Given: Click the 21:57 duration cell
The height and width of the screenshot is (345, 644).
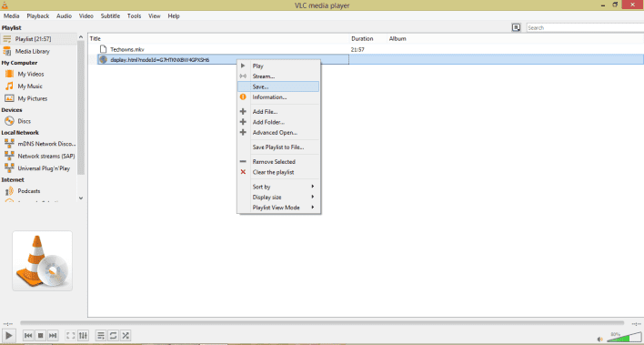Looking at the screenshot, I should [357, 49].
